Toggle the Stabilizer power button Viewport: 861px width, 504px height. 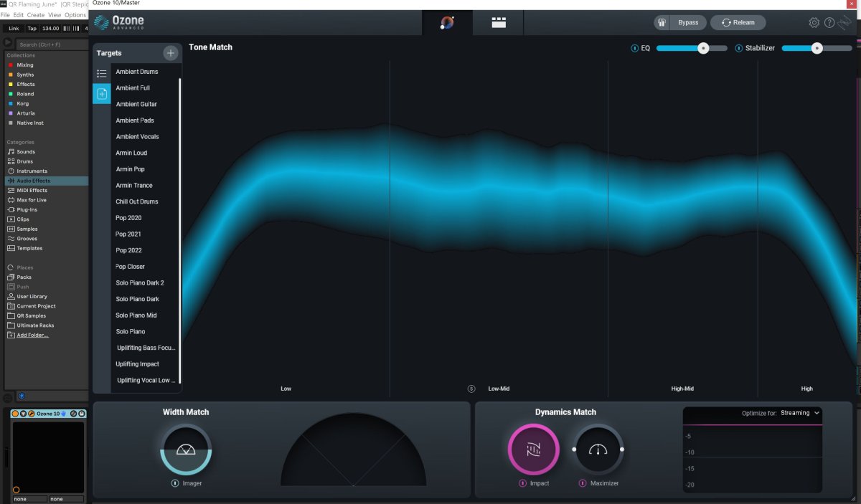(740, 48)
